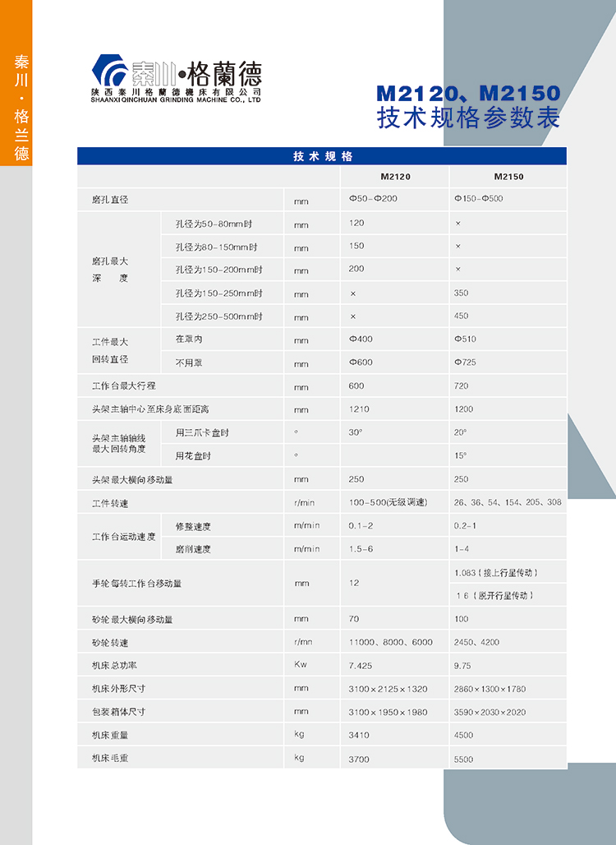
Task: Select value 350 in M2150 column
Action: pyautogui.click(x=461, y=293)
